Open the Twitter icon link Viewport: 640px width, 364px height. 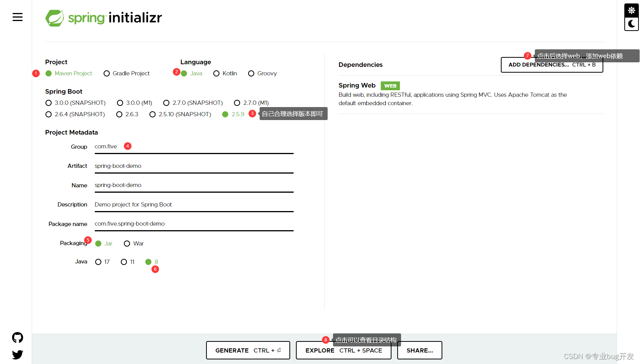point(18,355)
